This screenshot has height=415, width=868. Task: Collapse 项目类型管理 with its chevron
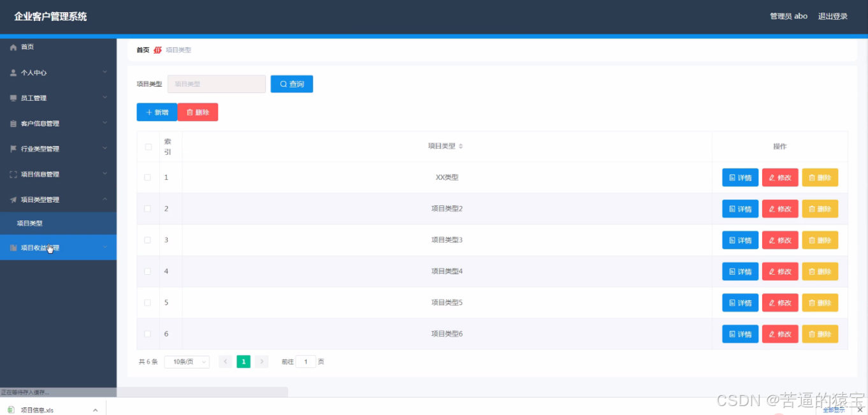tap(105, 199)
